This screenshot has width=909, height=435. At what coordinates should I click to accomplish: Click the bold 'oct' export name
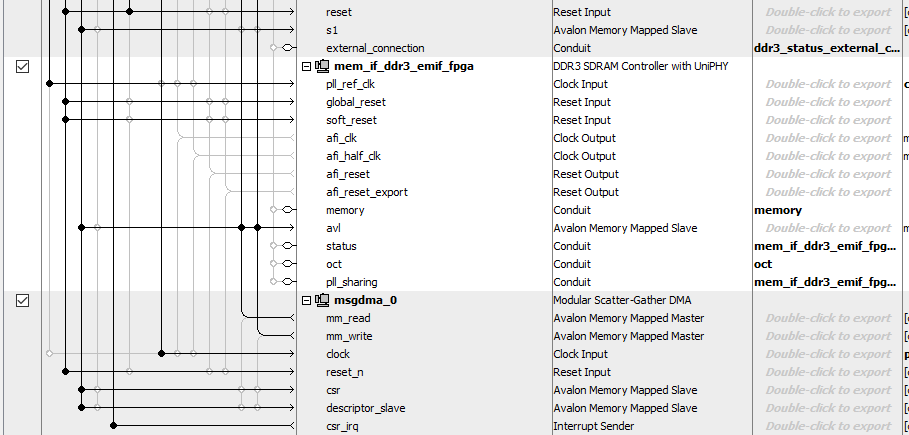(763, 264)
